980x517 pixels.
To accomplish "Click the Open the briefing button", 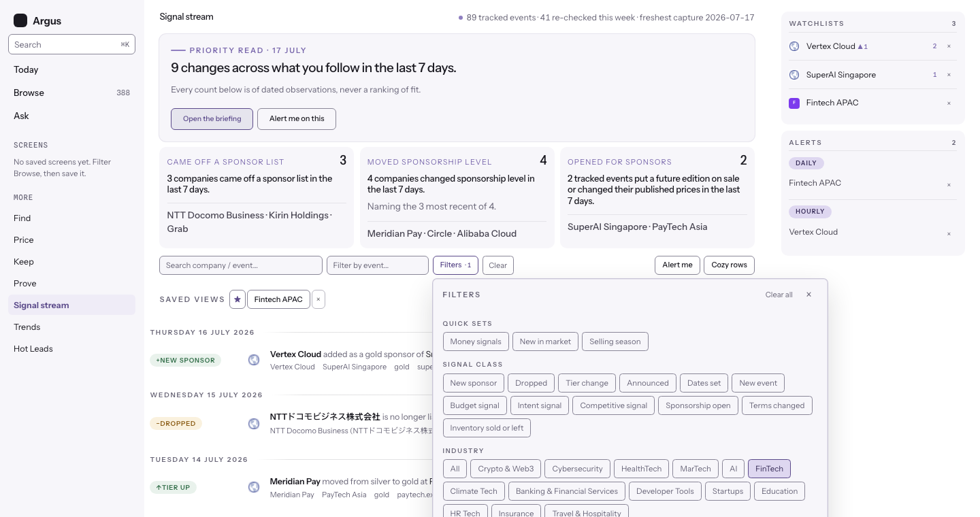I will click(x=212, y=119).
